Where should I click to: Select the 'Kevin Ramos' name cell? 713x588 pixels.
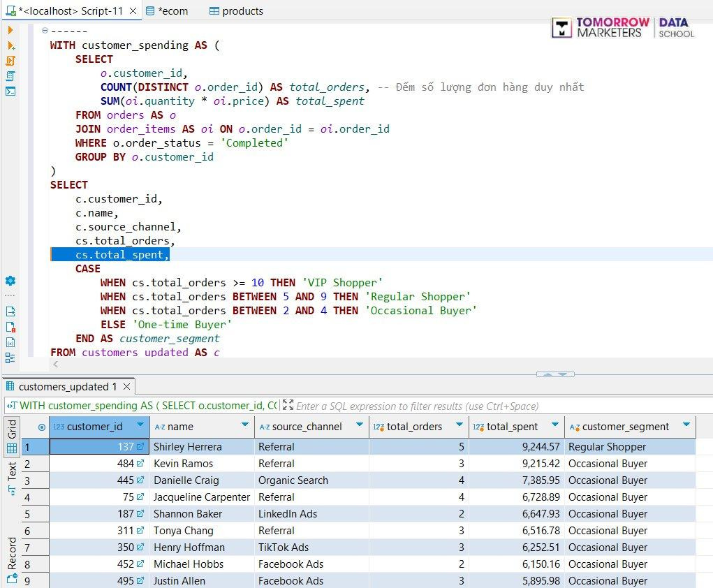202,464
